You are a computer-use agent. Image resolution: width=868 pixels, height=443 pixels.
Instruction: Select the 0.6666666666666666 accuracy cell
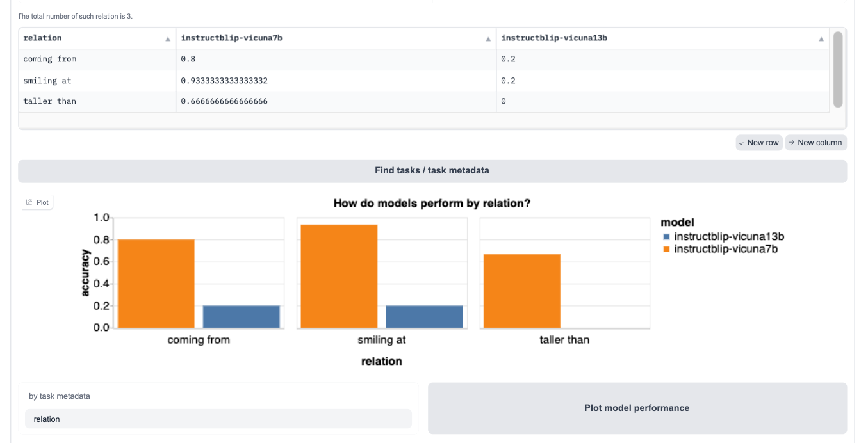[224, 101]
